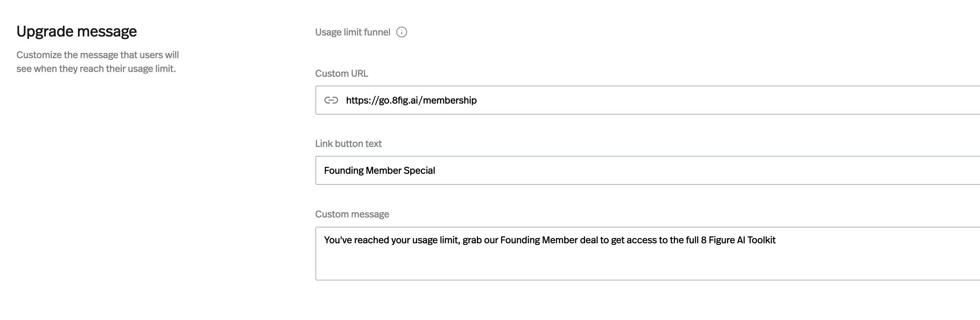This screenshot has width=980, height=320.
Task: Click the Usage limit funnel label
Action: click(352, 32)
